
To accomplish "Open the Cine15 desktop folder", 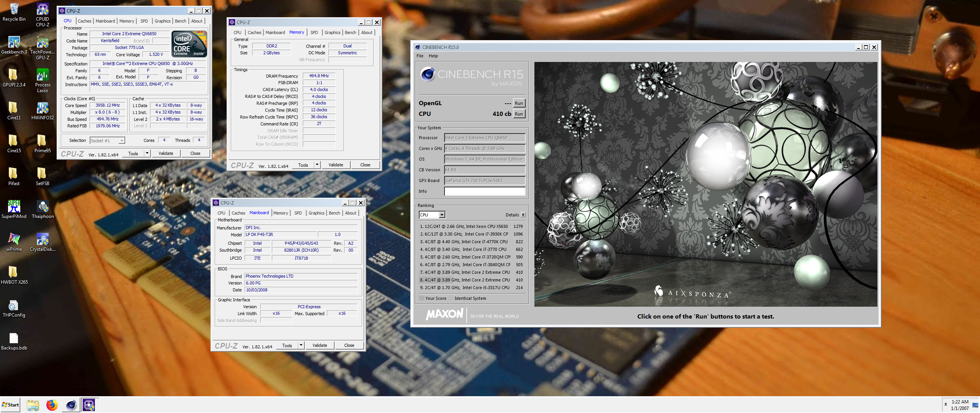I will point(14,144).
